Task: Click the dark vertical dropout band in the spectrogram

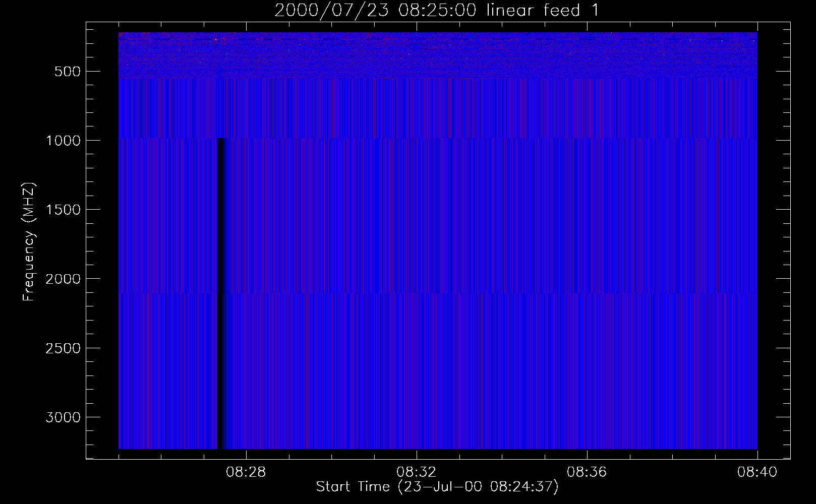Action: tap(221, 293)
